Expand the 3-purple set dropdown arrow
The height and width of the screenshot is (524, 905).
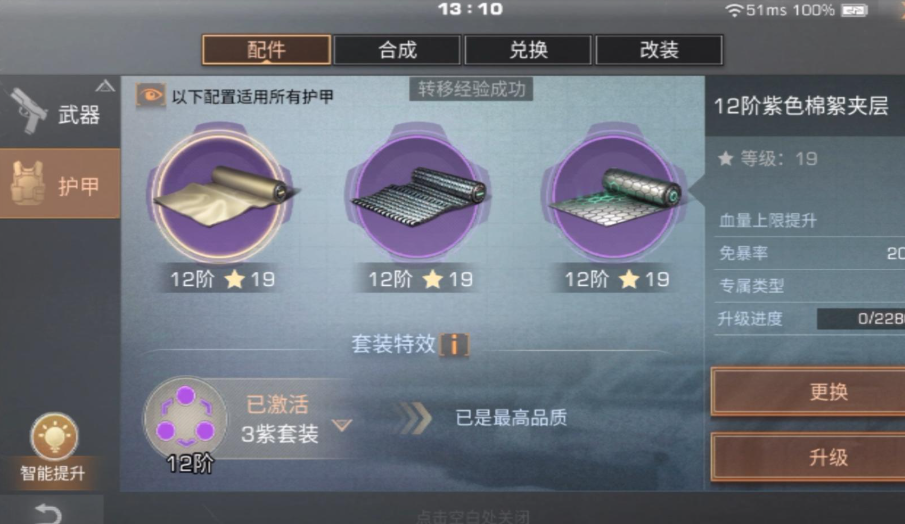[342, 425]
